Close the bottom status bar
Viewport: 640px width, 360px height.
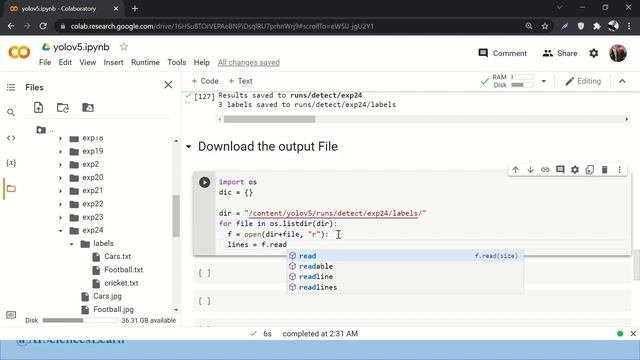(633, 333)
